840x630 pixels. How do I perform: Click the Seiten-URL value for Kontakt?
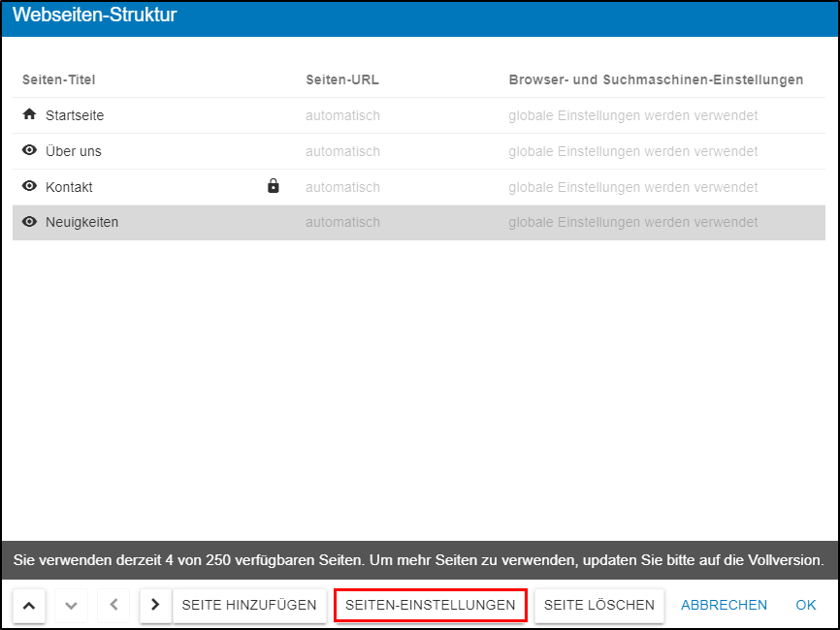[x=342, y=187]
